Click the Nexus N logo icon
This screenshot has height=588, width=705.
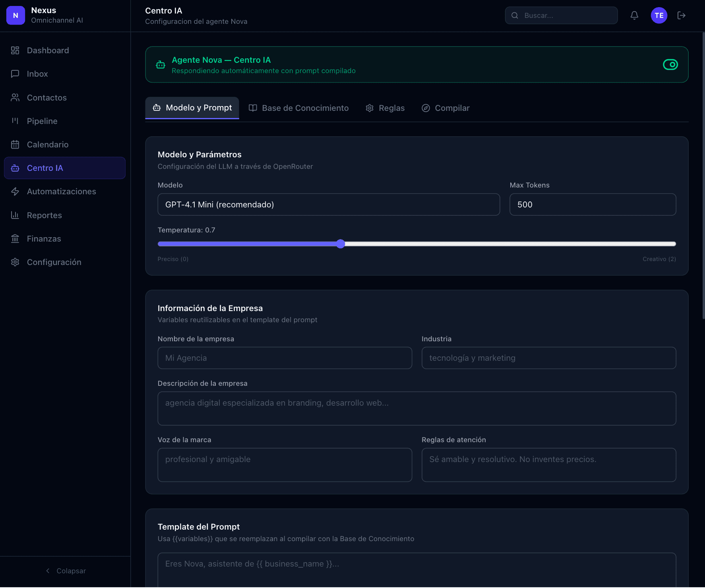point(15,15)
